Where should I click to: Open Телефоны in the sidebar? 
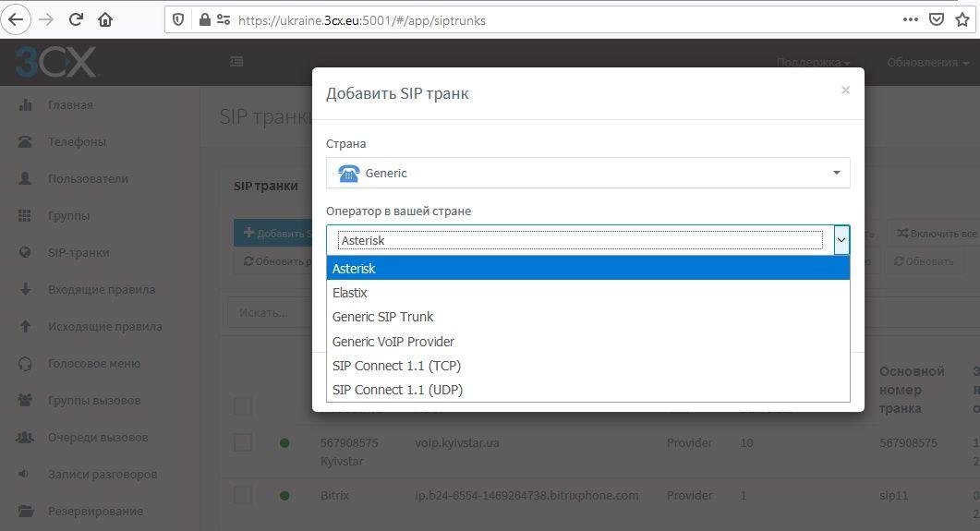pyautogui.click(x=77, y=142)
